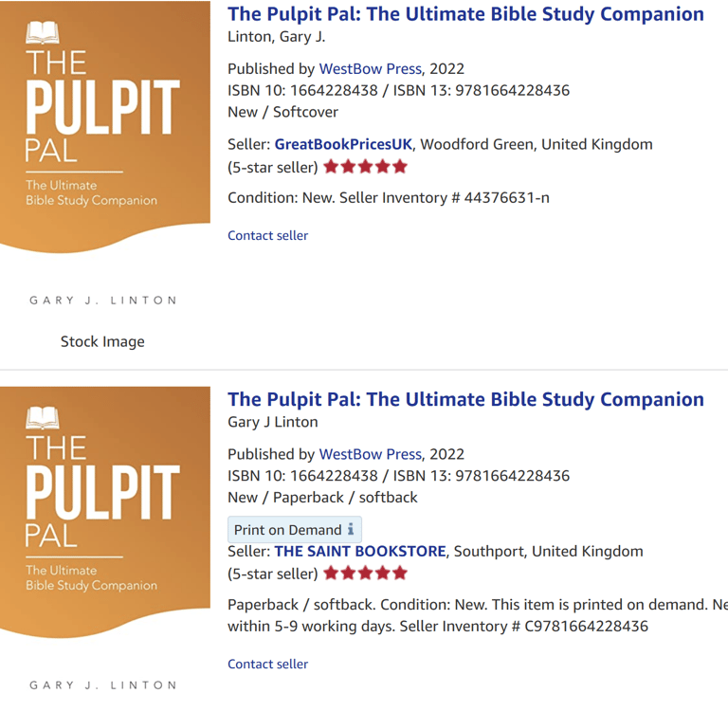
Task: Contact seller for the GreatBookPricesUK listing
Action: click(267, 235)
